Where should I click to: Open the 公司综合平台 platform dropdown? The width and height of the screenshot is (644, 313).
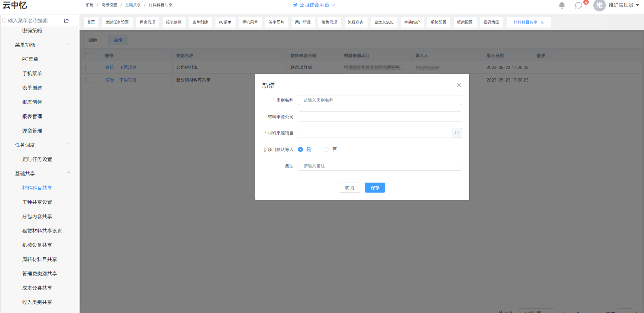314,5
